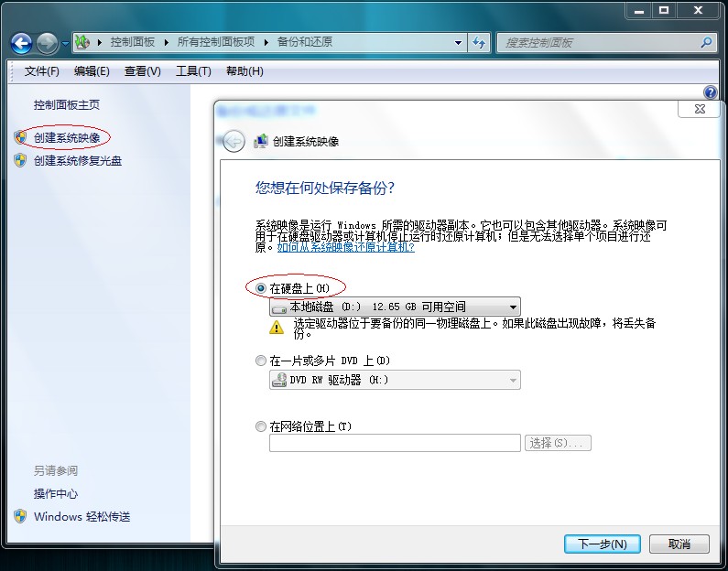Close the 创建系统映像 dialog
The height and width of the screenshot is (571, 728).
click(x=700, y=109)
